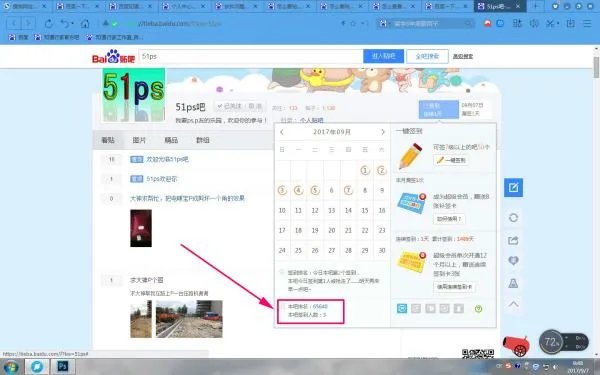
Task: Open the blue browser icon in taskbar
Action: click(x=37, y=367)
